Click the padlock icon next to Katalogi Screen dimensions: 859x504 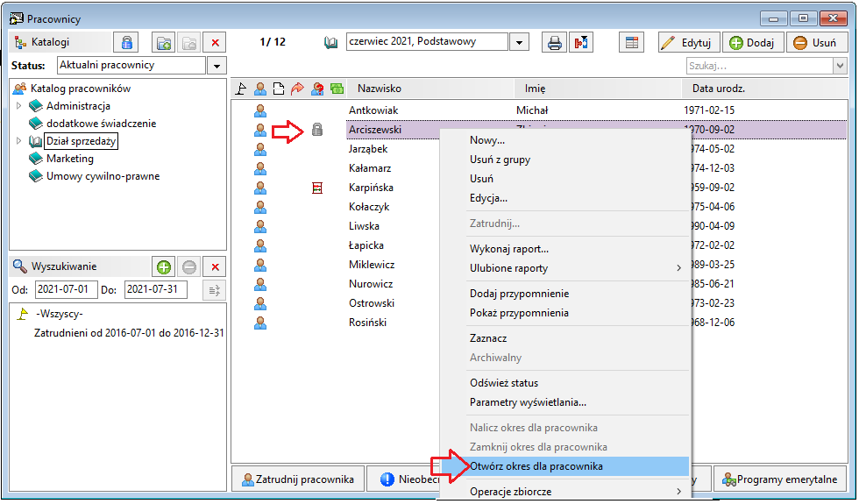point(126,42)
